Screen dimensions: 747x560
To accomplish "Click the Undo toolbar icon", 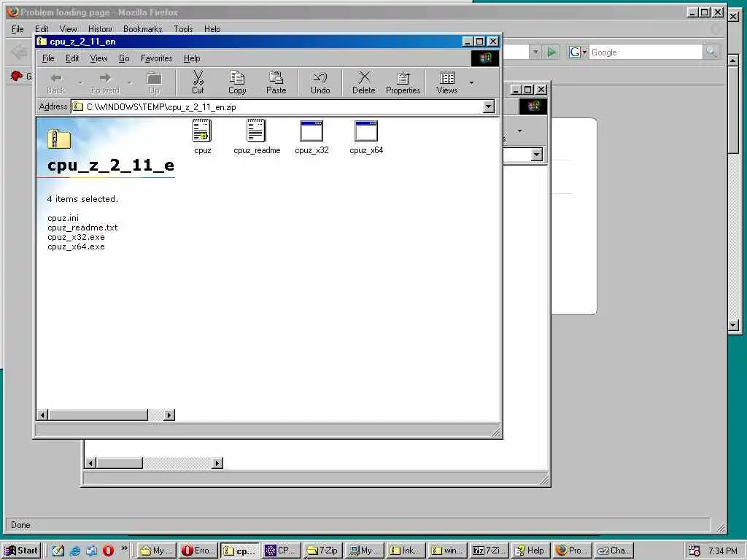I will (320, 82).
